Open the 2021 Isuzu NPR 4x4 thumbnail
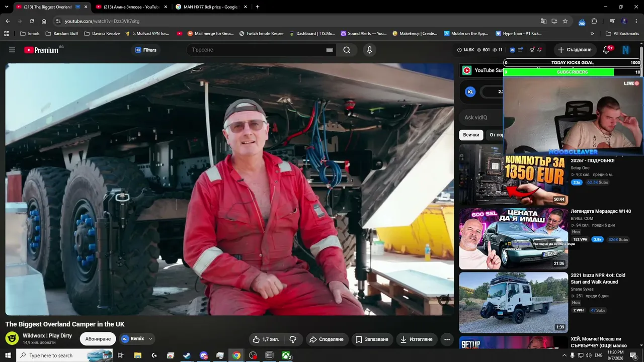The image size is (644, 362). [514, 303]
